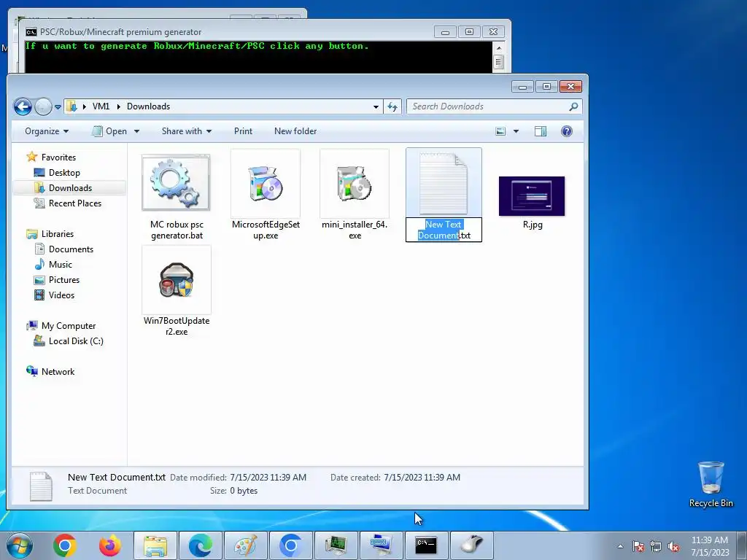Select the Recycle Bin desktop icon
Screen dimensions: 747x560
711,484
